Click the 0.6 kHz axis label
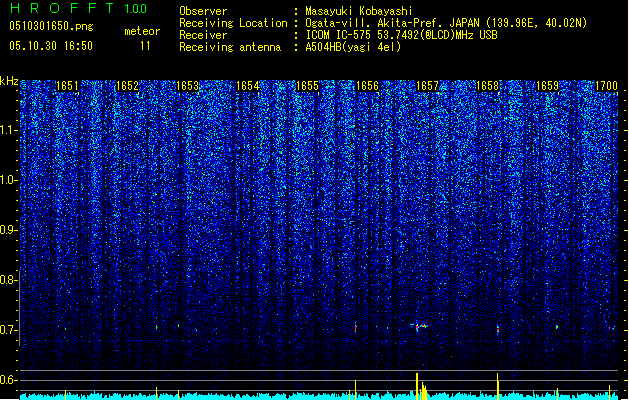The height and width of the screenshot is (400, 629). [x=8, y=380]
